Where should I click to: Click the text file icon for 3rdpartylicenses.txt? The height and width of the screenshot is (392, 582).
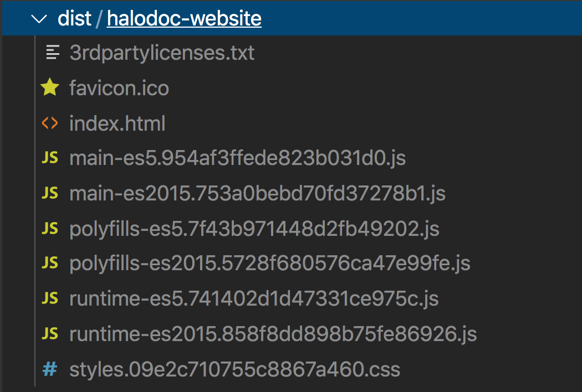pyautogui.click(x=52, y=52)
